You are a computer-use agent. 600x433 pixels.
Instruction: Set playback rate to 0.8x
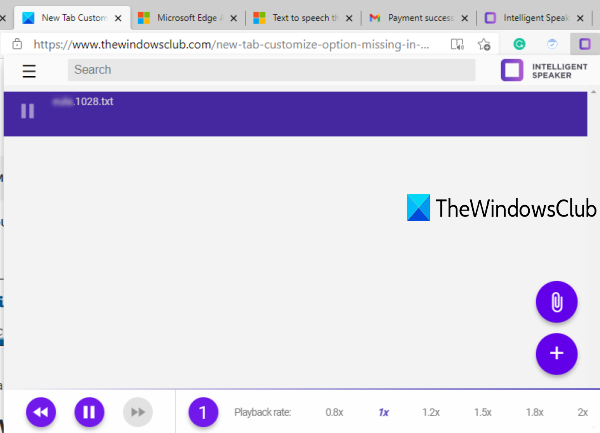click(x=334, y=412)
